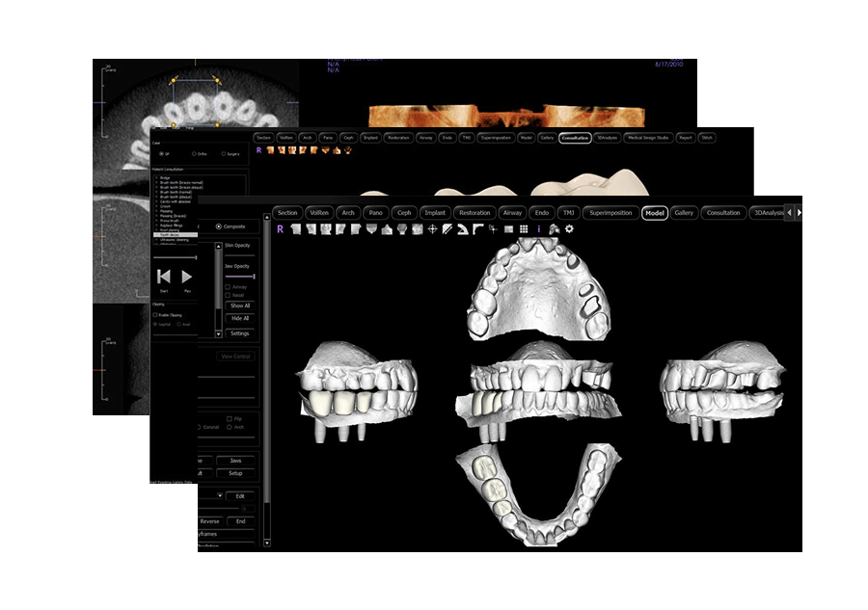Open the settings gear icon in Model toolbar
868x610 pixels.
569,229
